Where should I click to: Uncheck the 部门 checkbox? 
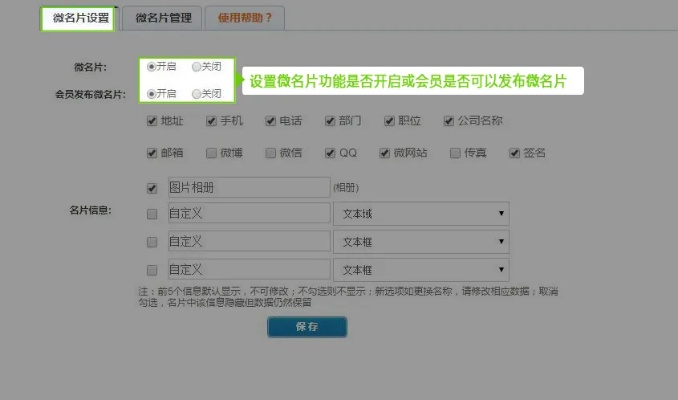[x=330, y=121]
